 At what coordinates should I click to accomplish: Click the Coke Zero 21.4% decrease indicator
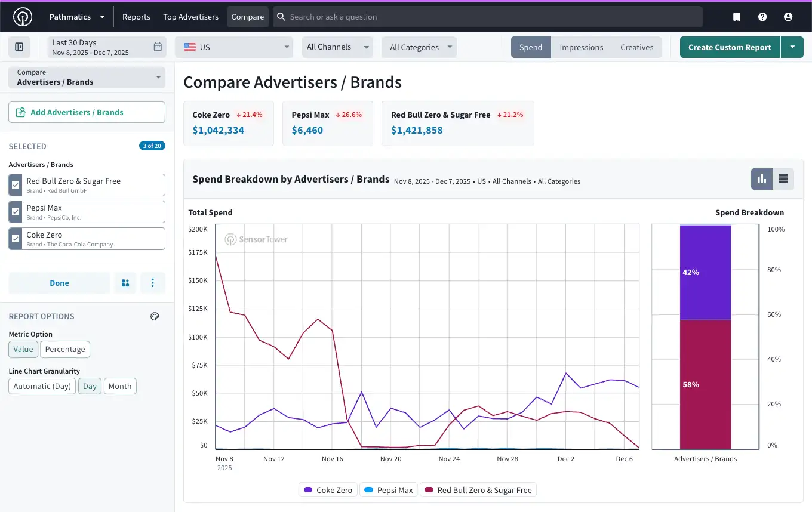[249, 115]
